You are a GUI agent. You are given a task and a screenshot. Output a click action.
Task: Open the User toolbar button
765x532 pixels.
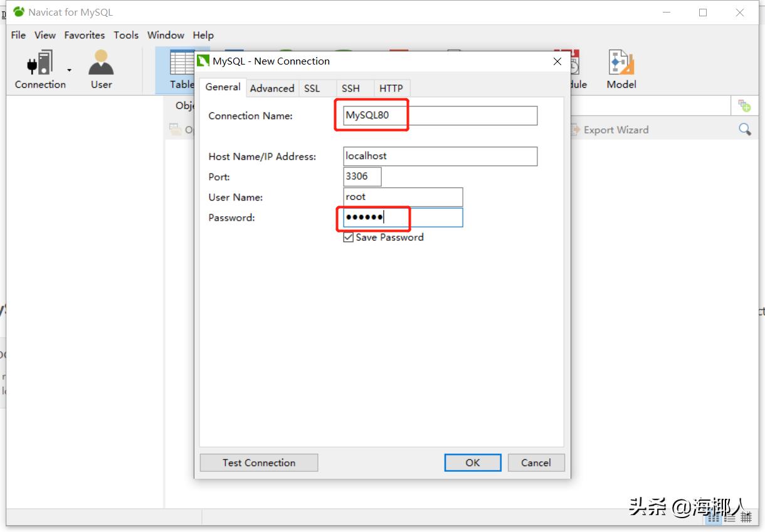[101, 70]
